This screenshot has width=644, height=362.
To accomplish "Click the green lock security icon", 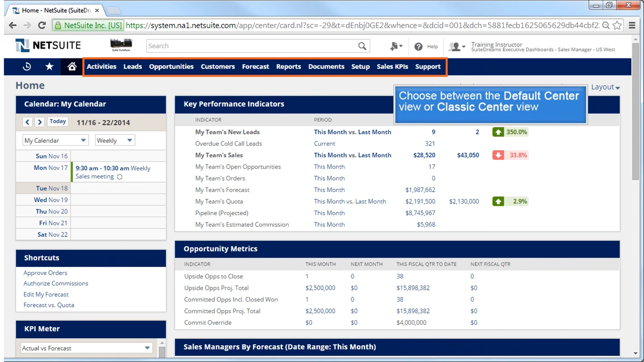I will coord(58,25).
